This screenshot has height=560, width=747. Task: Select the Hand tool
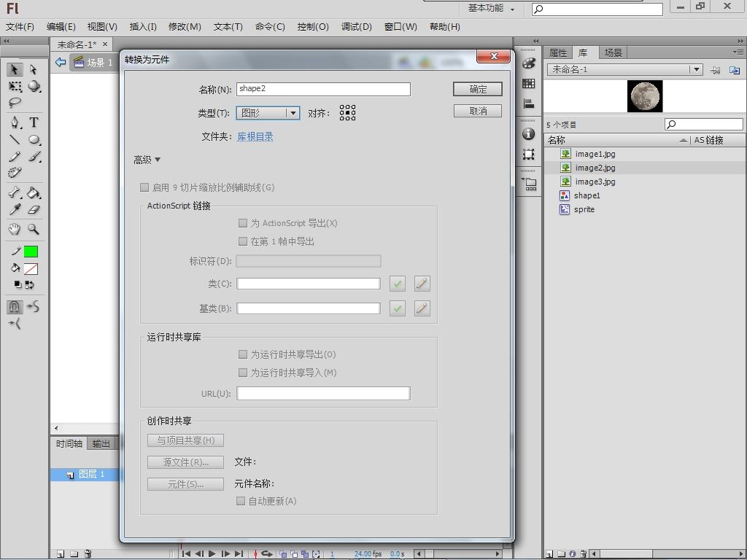[x=15, y=229]
